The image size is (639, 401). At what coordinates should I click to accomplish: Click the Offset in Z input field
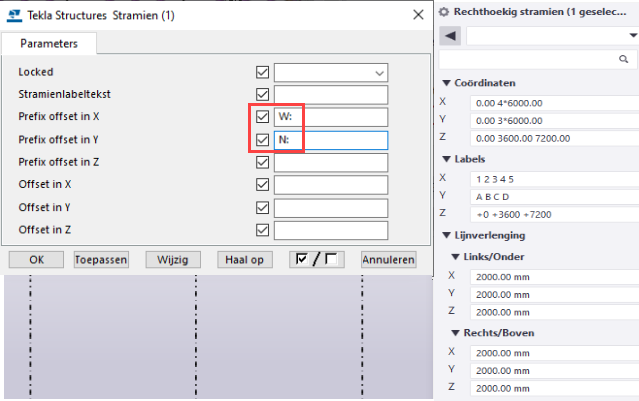[331, 230]
